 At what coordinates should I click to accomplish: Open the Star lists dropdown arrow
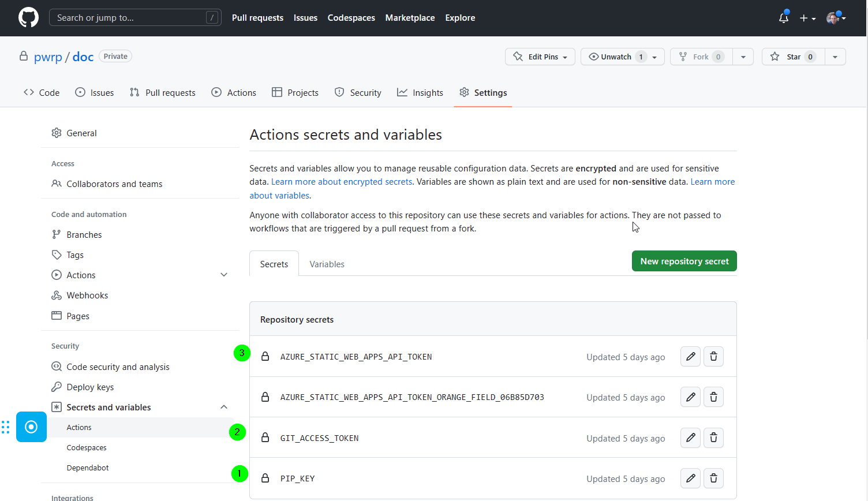point(835,57)
